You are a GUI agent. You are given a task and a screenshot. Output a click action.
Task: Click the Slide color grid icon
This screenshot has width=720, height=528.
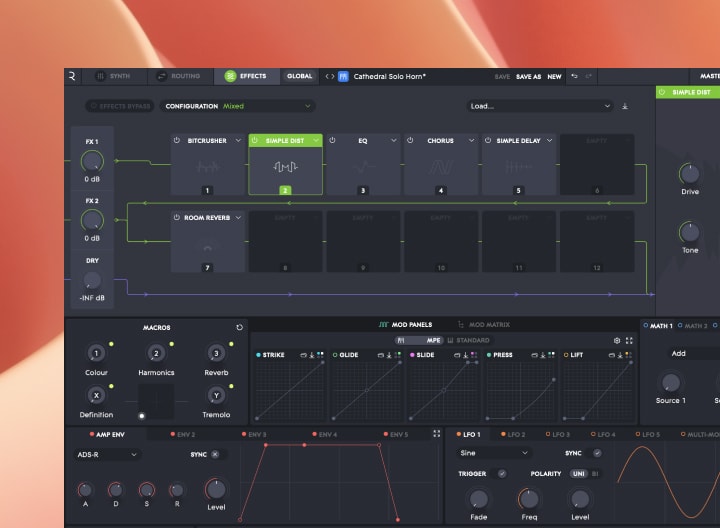click(x=474, y=355)
